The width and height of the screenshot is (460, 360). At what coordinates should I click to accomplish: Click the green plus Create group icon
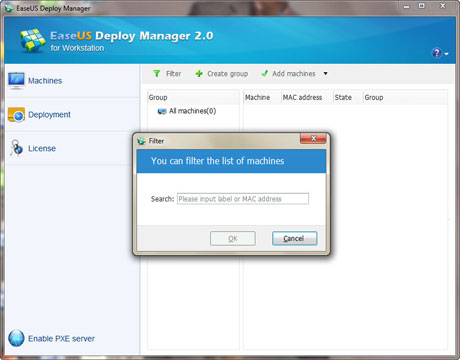[199, 74]
